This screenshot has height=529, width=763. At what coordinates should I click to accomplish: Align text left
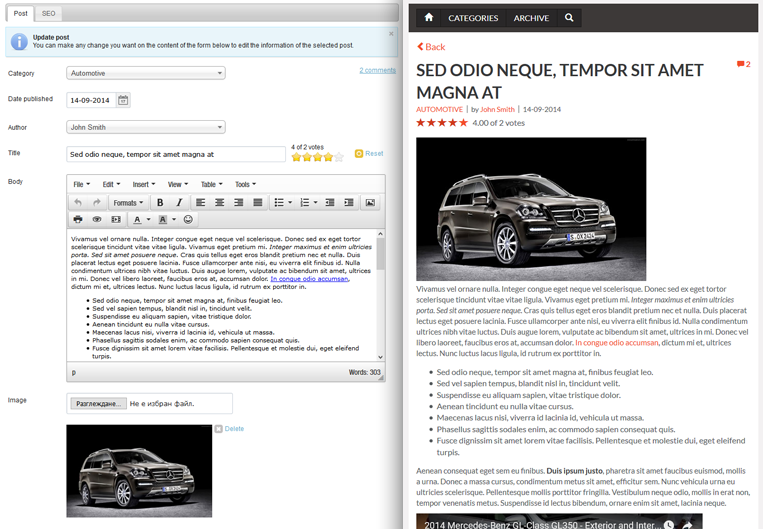tap(200, 202)
